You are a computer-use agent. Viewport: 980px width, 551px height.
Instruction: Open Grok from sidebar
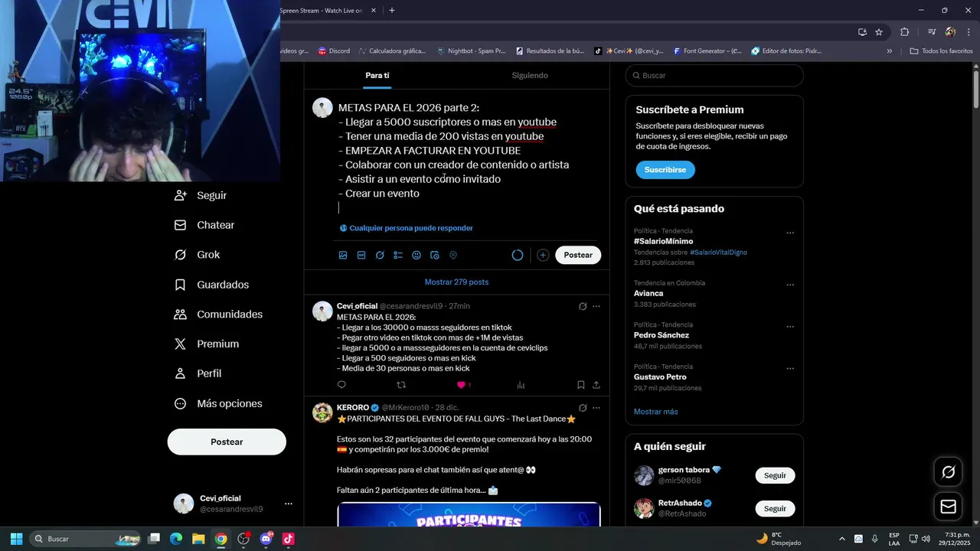(198, 255)
